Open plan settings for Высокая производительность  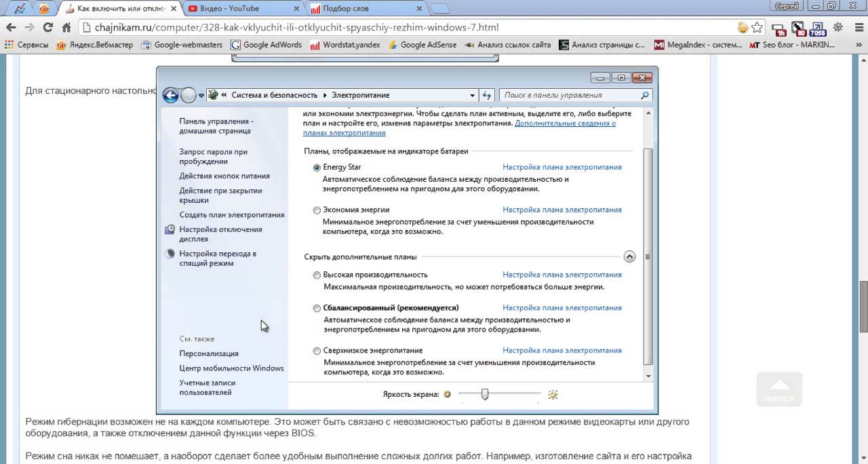tap(562, 275)
